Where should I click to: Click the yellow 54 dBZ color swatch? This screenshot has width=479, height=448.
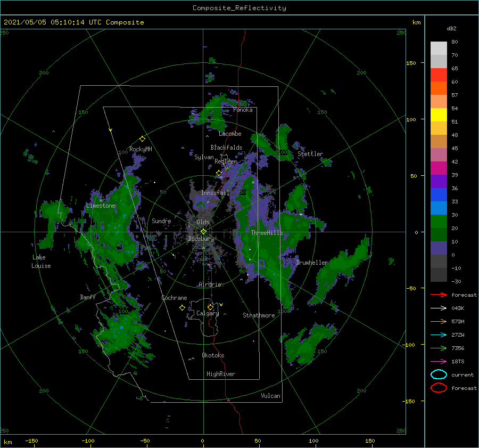(439, 115)
